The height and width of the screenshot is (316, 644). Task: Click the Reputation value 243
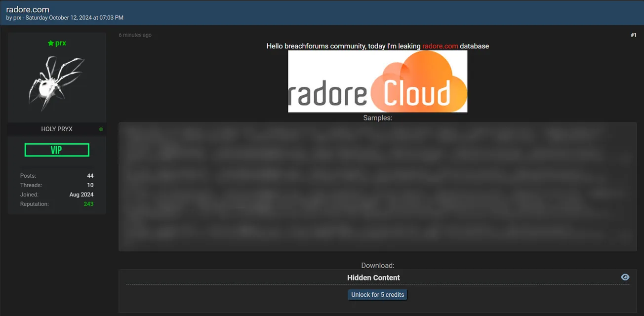[x=88, y=204]
